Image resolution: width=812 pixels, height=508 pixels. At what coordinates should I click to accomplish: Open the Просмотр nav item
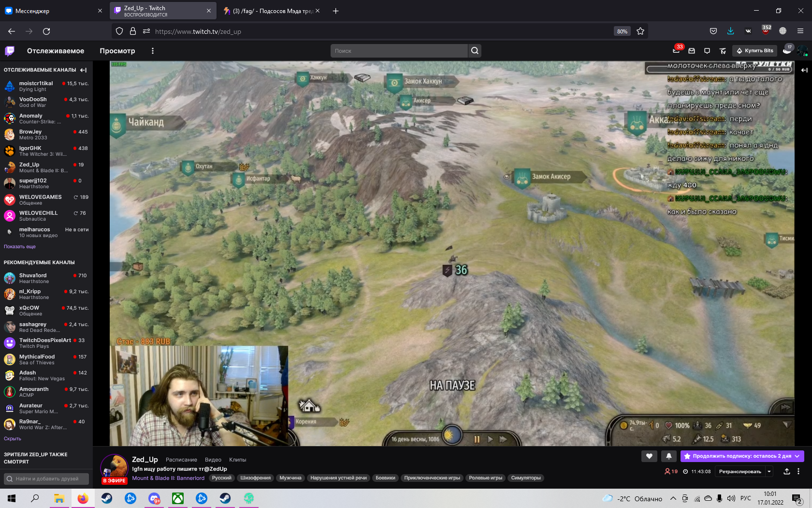coord(117,51)
